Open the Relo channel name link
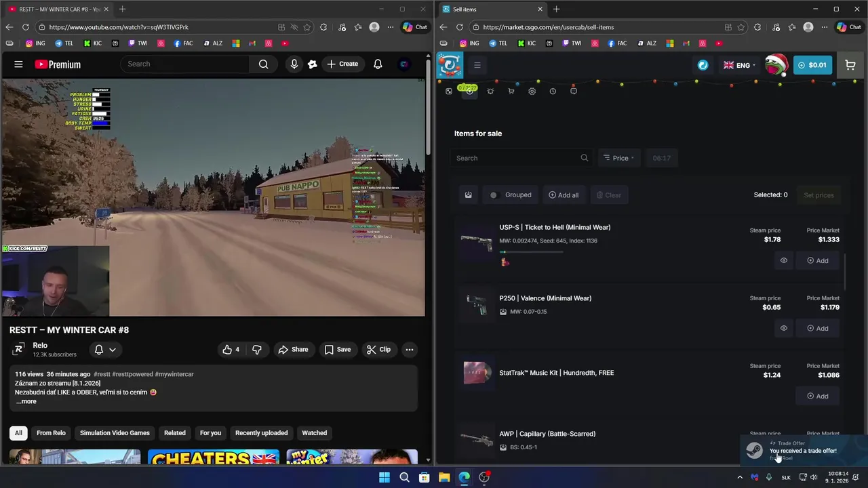The height and width of the screenshot is (488, 868). coord(40,346)
